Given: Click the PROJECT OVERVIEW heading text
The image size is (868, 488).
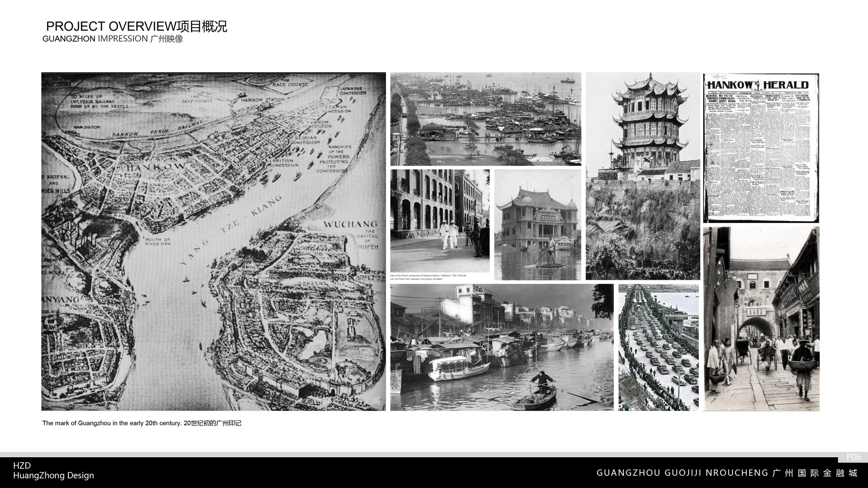Looking at the screenshot, I should click(x=136, y=26).
